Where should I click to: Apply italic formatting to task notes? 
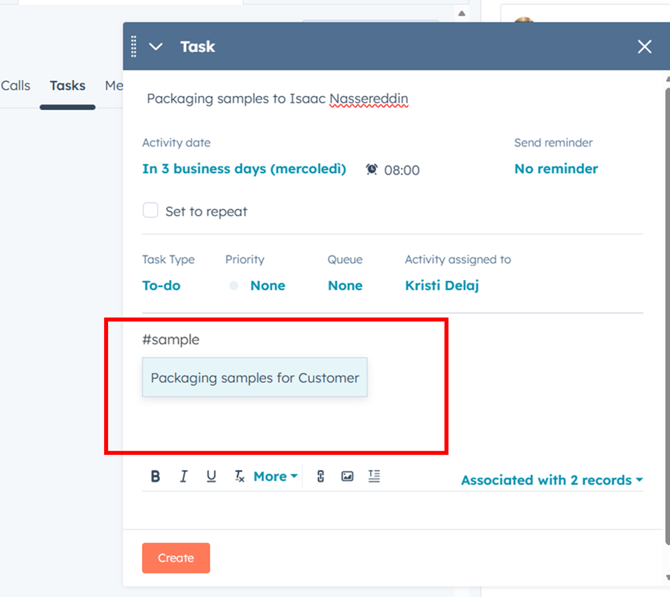(x=183, y=477)
